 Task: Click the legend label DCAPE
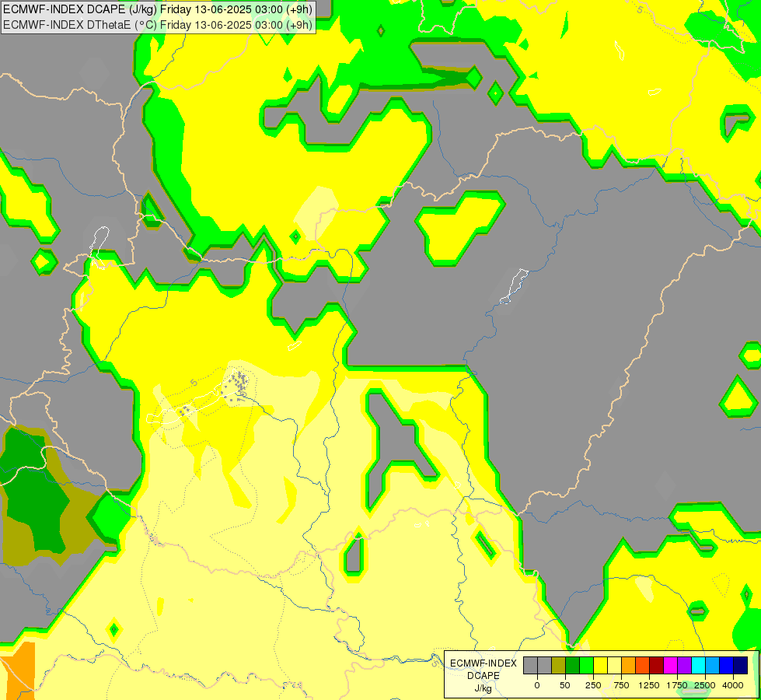(483, 676)
